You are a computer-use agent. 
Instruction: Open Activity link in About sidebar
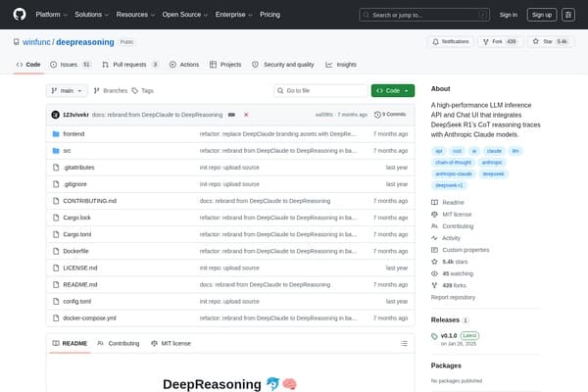446,238
